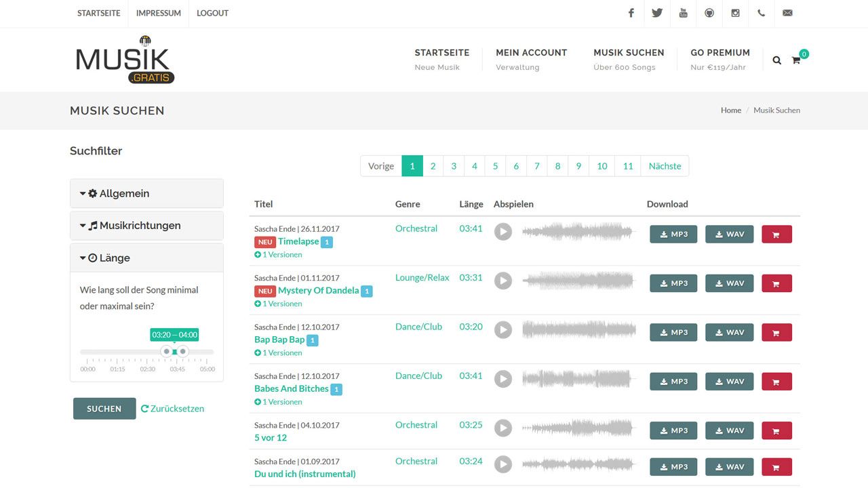Screen dimensions: 868x488
Task: Play the Timelapse track preview
Action: coord(502,232)
